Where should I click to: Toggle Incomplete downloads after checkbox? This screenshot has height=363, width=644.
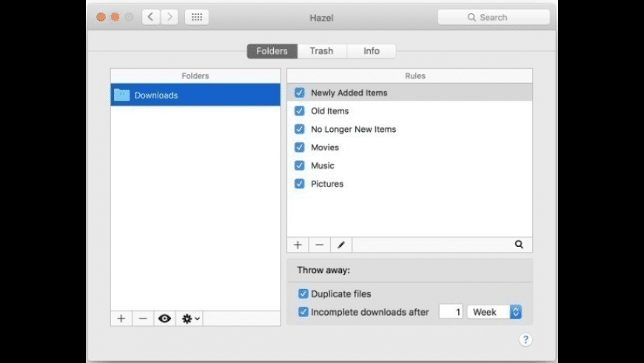[x=303, y=312]
